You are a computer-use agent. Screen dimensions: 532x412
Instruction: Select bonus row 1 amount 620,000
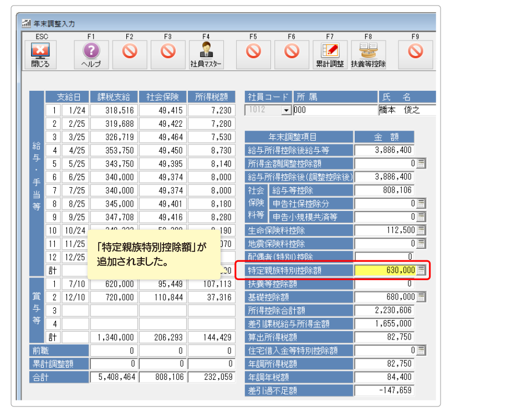coord(114,284)
